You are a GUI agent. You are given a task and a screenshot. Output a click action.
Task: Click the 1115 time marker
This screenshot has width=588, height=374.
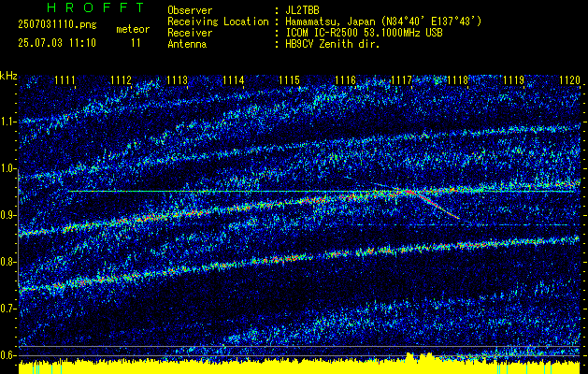289,80
